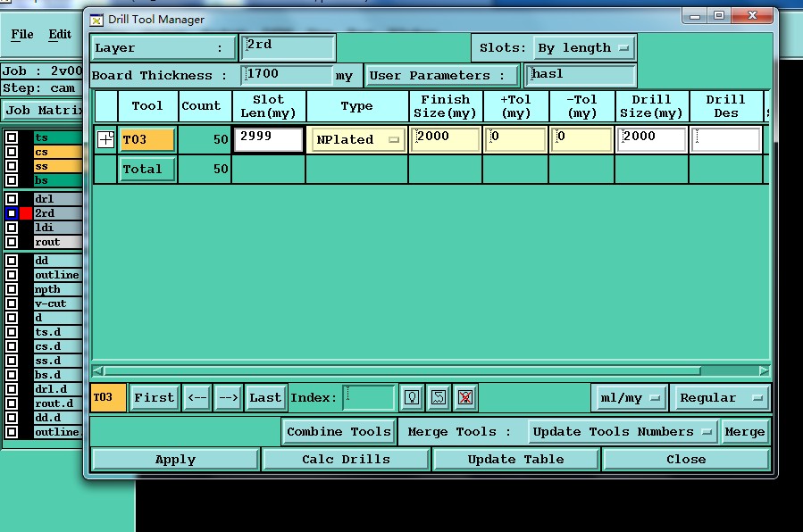Click the scrollbar right arrow

coord(764,370)
